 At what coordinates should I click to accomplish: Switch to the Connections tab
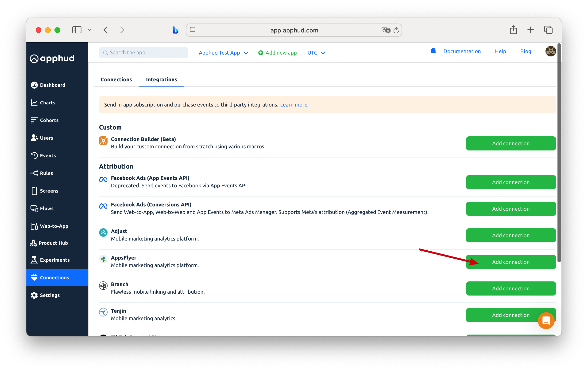[x=116, y=79]
